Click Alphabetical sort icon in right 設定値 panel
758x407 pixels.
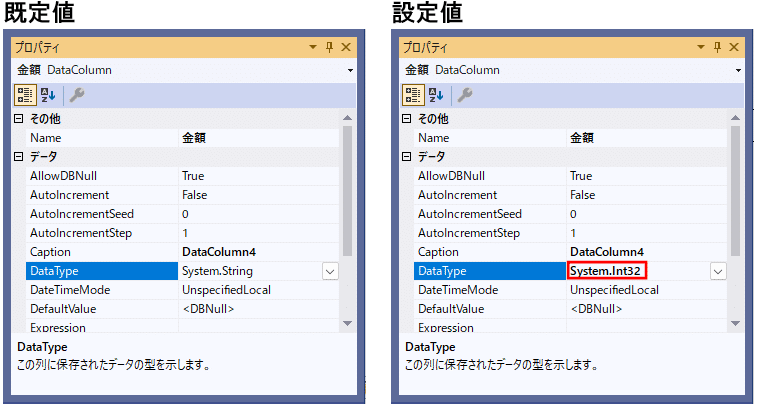(436, 95)
